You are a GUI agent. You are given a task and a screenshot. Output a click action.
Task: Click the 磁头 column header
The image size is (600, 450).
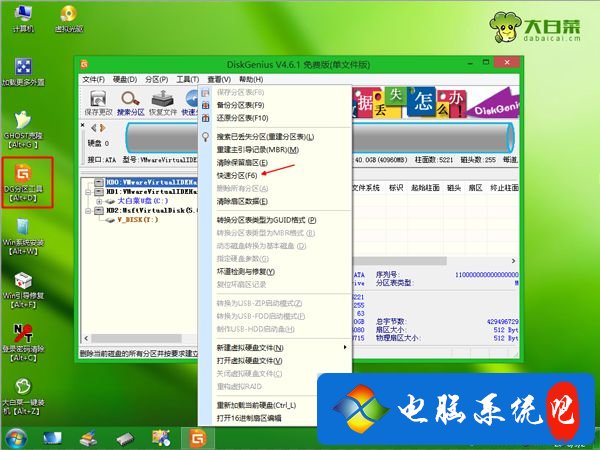tap(454, 188)
